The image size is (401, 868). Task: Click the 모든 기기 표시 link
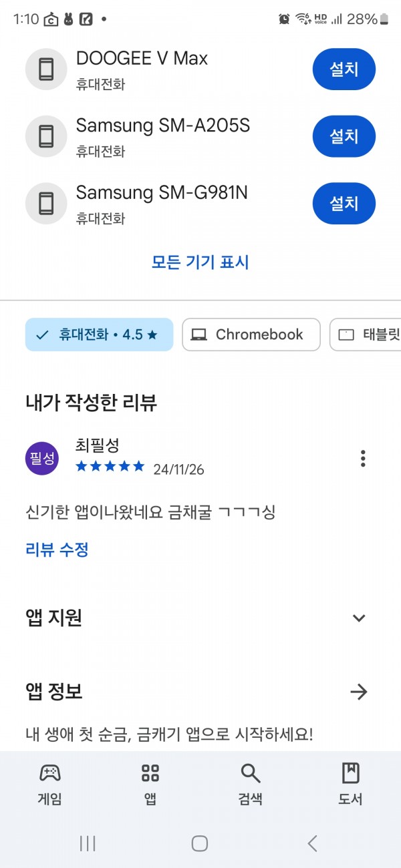point(200,262)
